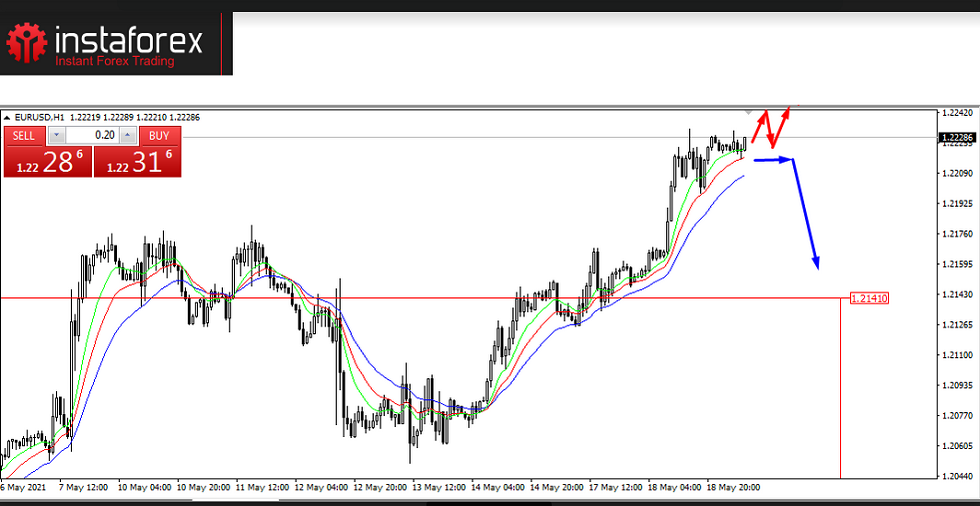Click the gray chart shift triangle marker
Image resolution: width=980 pixels, height=506 pixels.
749,109
